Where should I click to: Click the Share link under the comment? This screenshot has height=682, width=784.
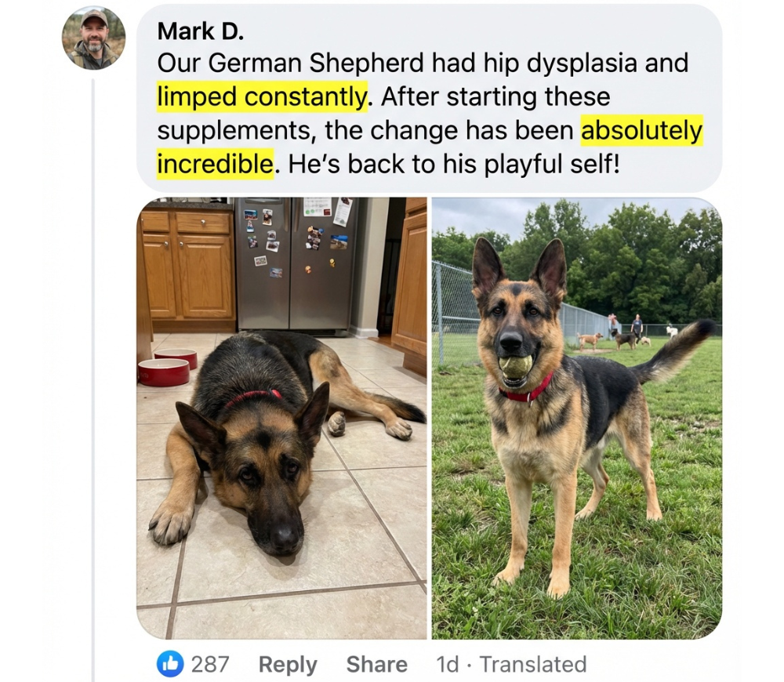coord(376,665)
